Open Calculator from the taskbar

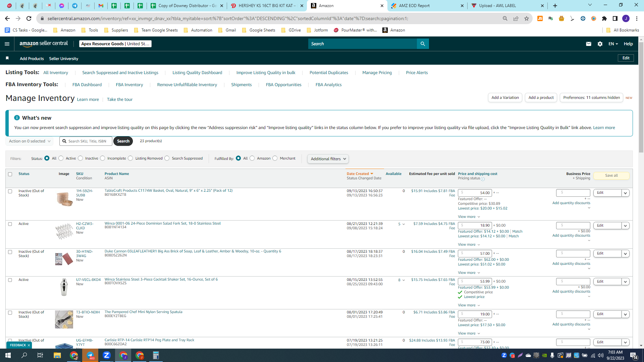coord(156,355)
